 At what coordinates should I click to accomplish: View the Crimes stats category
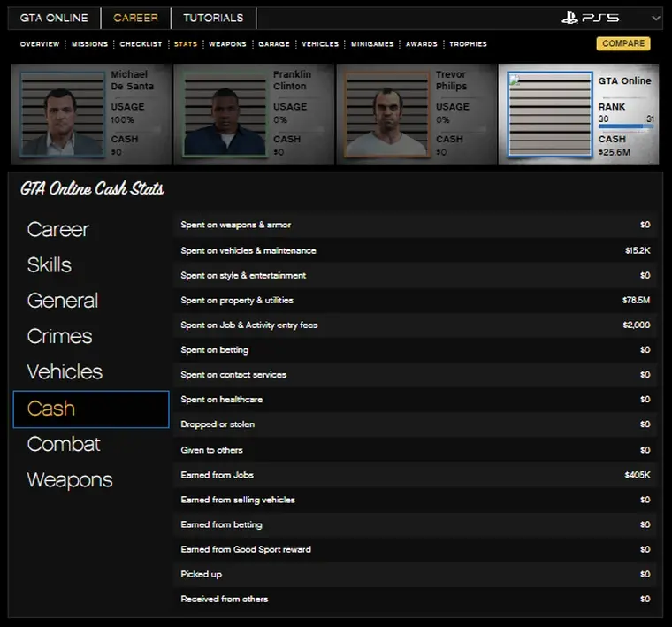(x=59, y=337)
